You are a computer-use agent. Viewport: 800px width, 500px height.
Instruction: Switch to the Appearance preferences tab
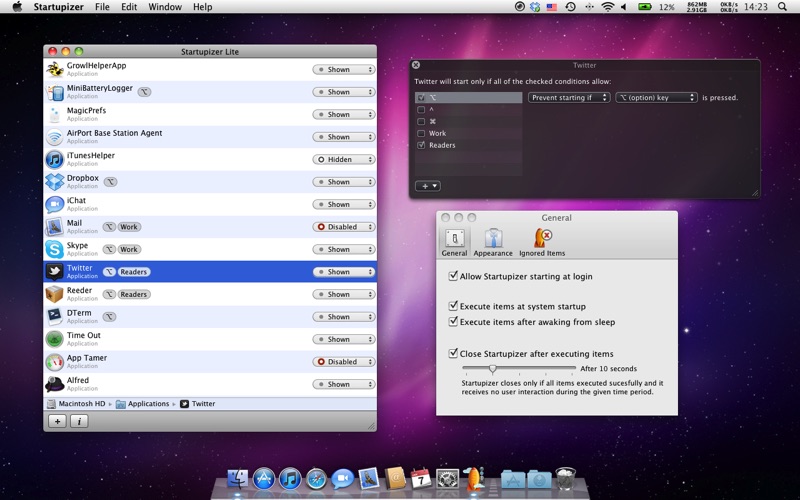493,242
